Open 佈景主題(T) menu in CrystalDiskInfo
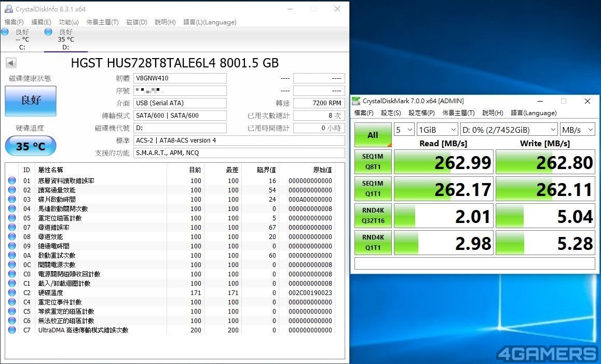 pyautogui.click(x=102, y=22)
